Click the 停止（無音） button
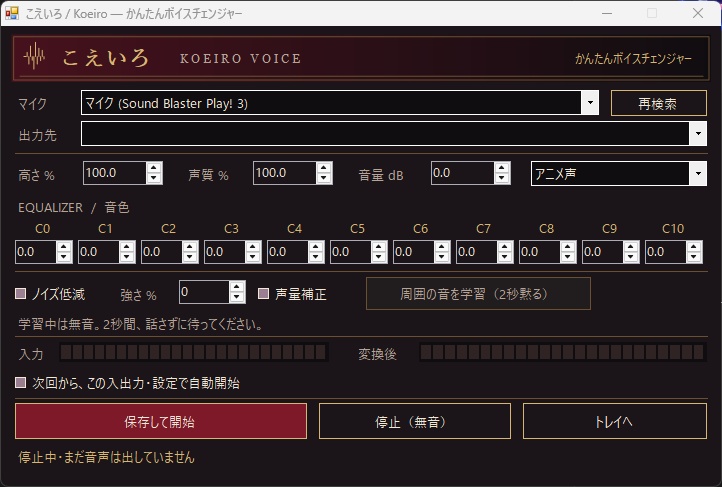 point(414,421)
